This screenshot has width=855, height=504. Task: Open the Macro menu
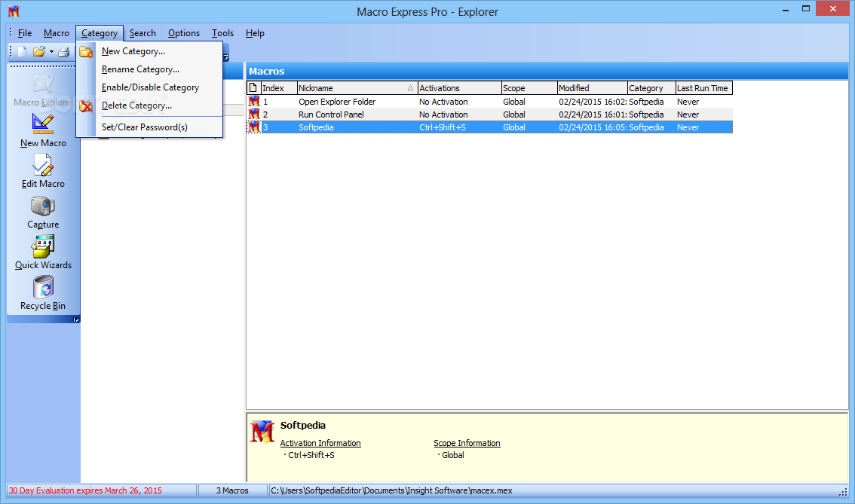(56, 33)
